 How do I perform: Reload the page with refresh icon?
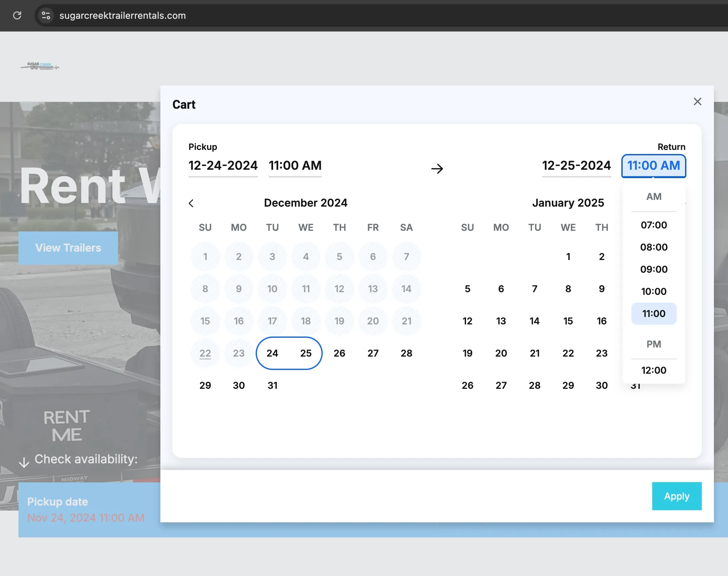pyautogui.click(x=17, y=15)
